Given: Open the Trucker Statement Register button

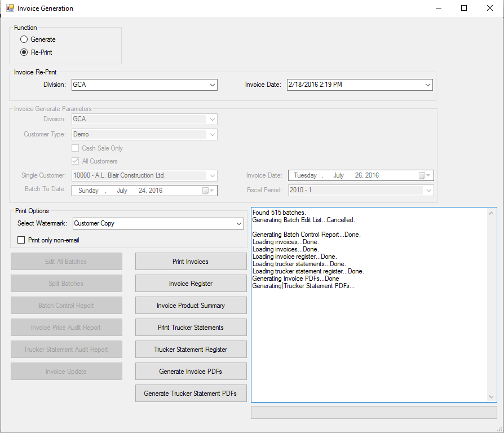Looking at the screenshot, I should 191,350.
